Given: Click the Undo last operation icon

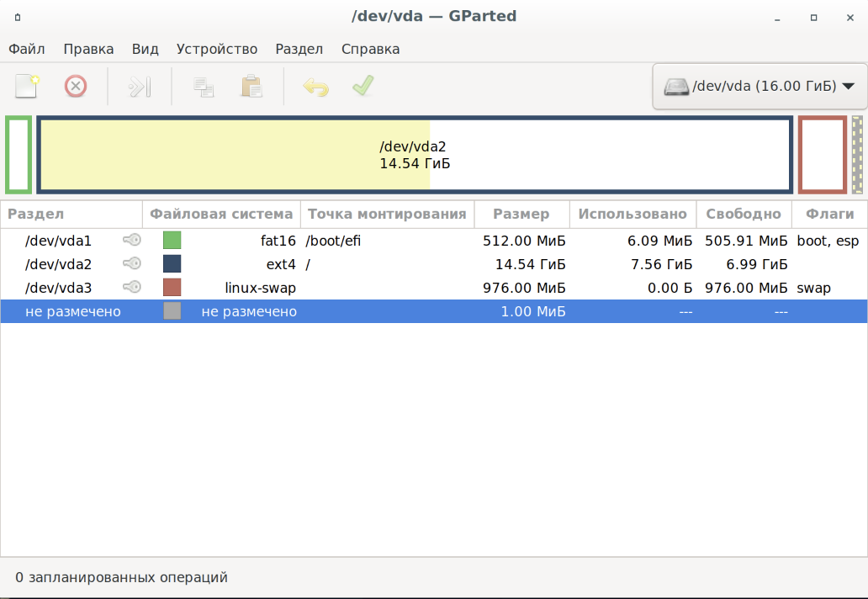Looking at the screenshot, I should 316,87.
